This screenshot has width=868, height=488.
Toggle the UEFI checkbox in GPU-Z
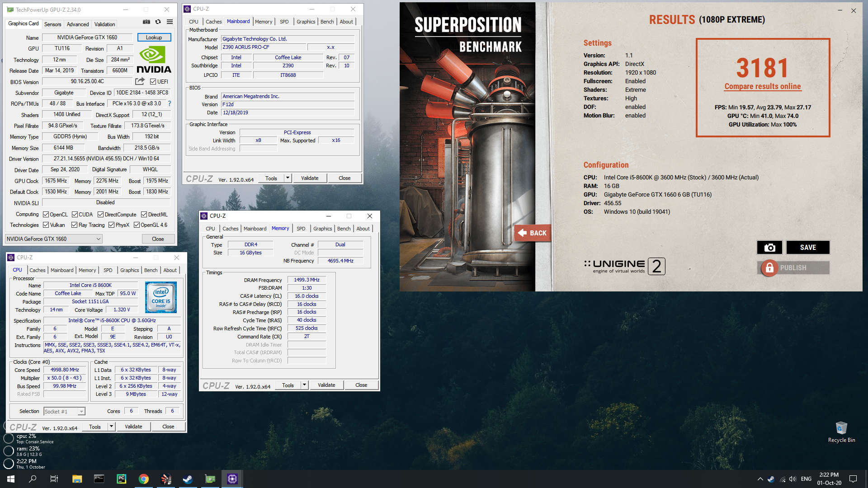(153, 82)
